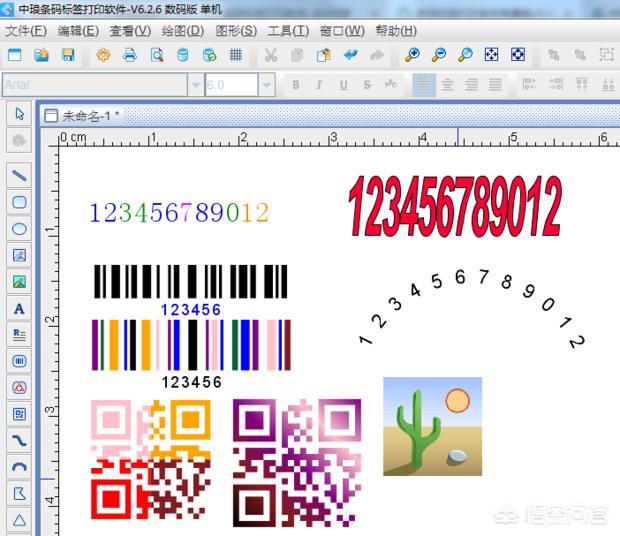Click the Paste clipboard icon
Viewport: 620px width, 536px height.
pyautogui.click(x=323, y=55)
